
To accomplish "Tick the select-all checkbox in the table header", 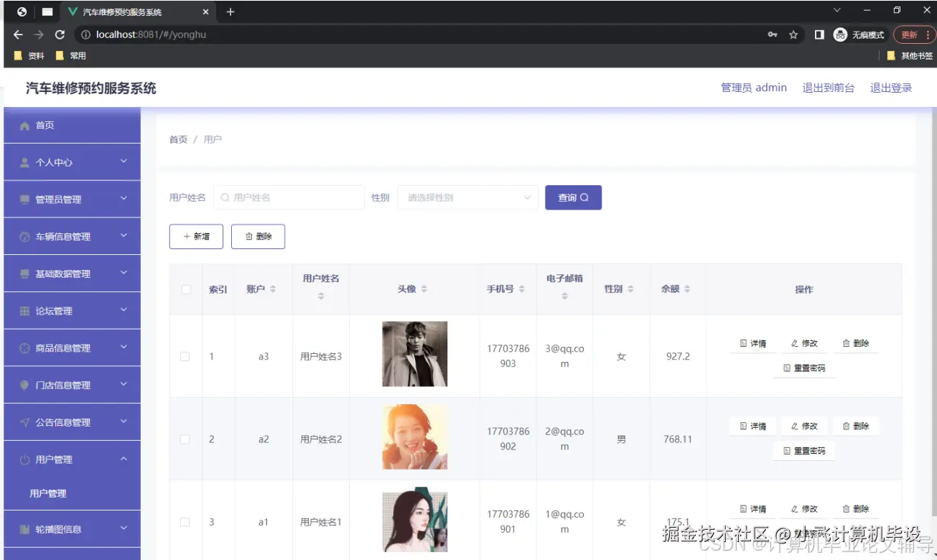I will tap(186, 289).
